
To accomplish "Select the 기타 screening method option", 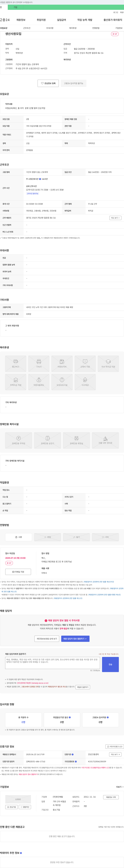I will click(106, 537).
